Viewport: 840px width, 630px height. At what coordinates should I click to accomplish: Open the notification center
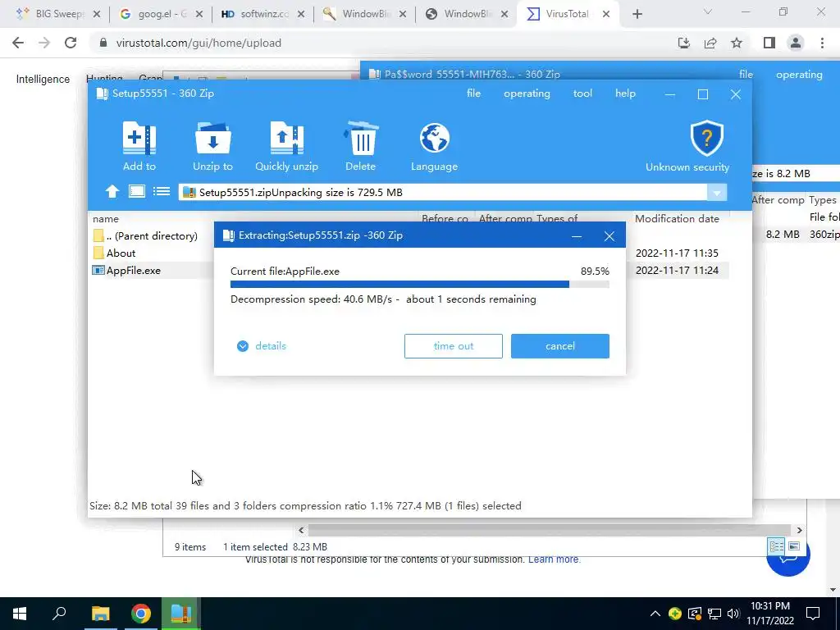(813, 614)
